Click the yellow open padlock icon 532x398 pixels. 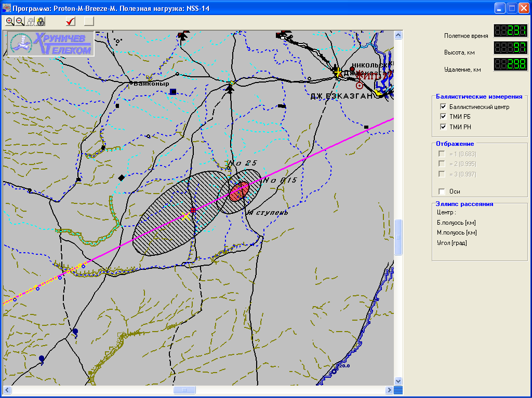tap(41, 21)
